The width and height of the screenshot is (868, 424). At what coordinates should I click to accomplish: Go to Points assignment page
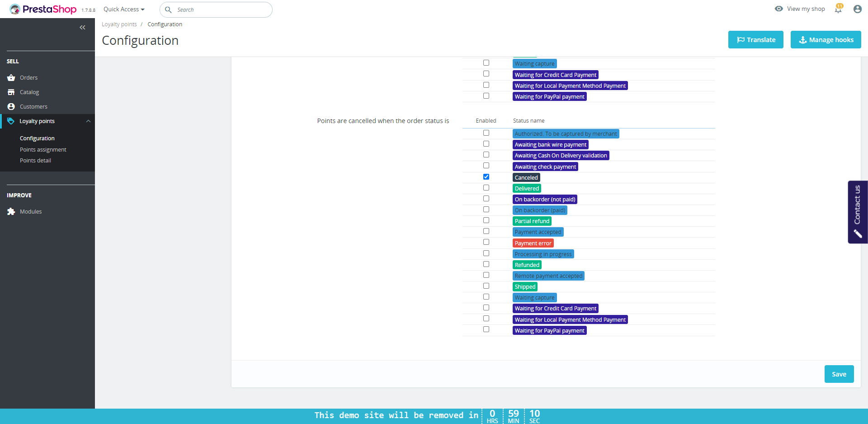coord(43,150)
